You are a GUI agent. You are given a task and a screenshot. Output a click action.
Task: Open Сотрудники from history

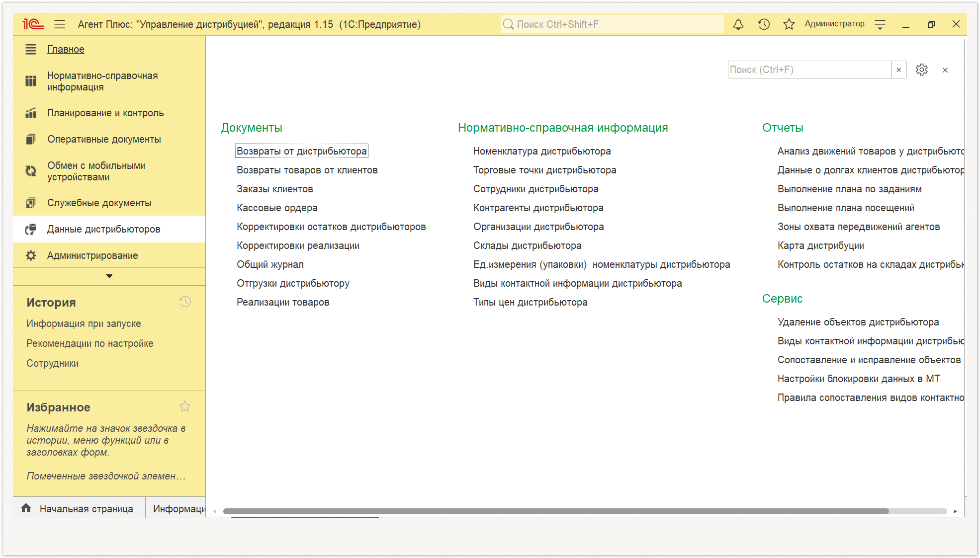coord(52,363)
